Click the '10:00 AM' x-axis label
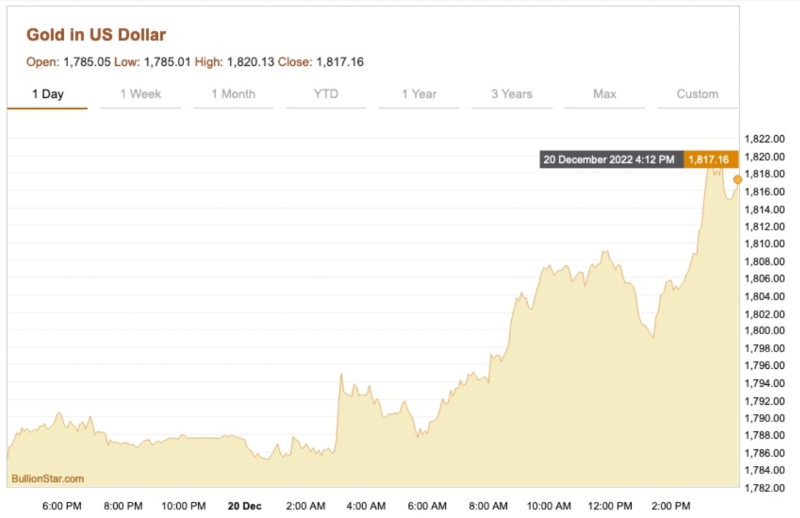The image size is (800, 518). tap(549, 506)
